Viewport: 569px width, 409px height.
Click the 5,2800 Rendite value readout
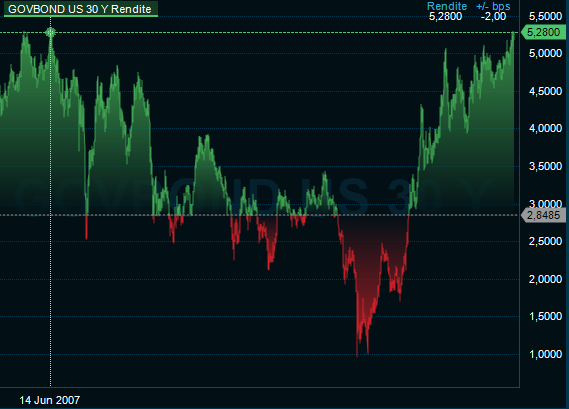coord(445,16)
